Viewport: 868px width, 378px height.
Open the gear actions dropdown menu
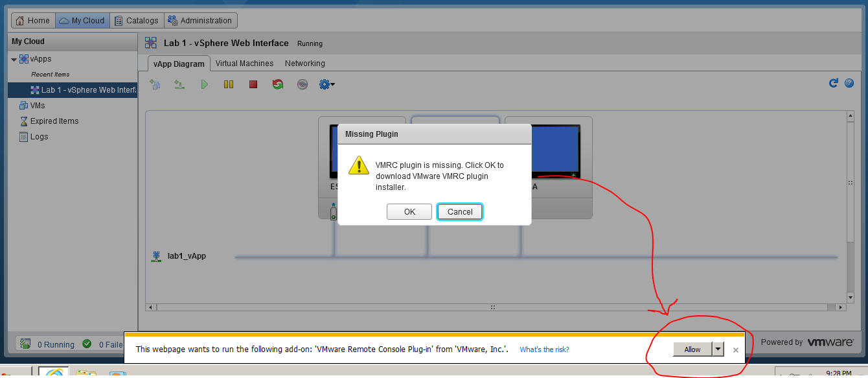[326, 84]
